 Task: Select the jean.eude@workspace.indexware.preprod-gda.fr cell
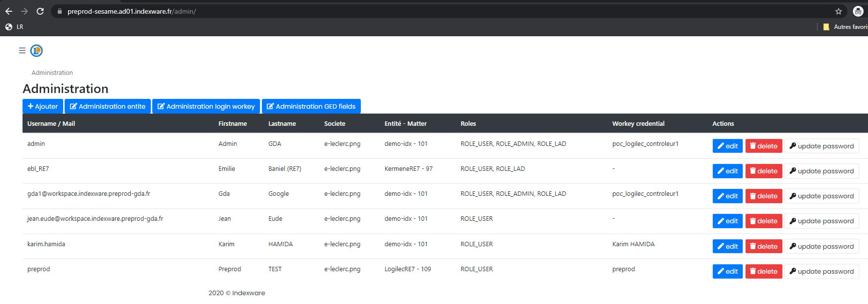click(x=95, y=218)
